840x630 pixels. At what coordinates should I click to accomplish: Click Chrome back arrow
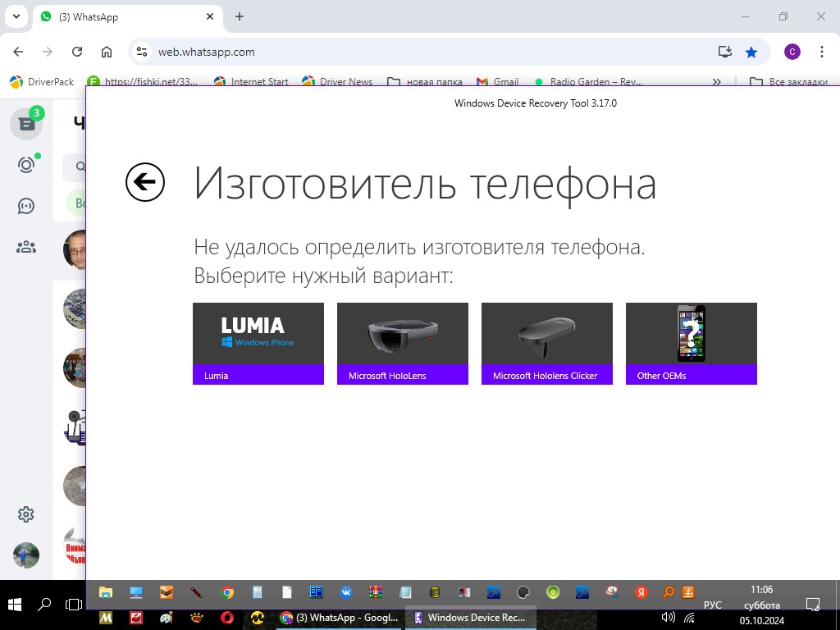[18, 52]
